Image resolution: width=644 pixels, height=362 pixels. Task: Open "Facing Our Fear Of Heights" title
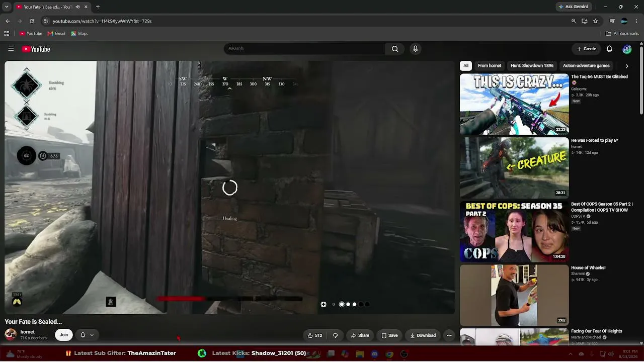click(x=597, y=331)
